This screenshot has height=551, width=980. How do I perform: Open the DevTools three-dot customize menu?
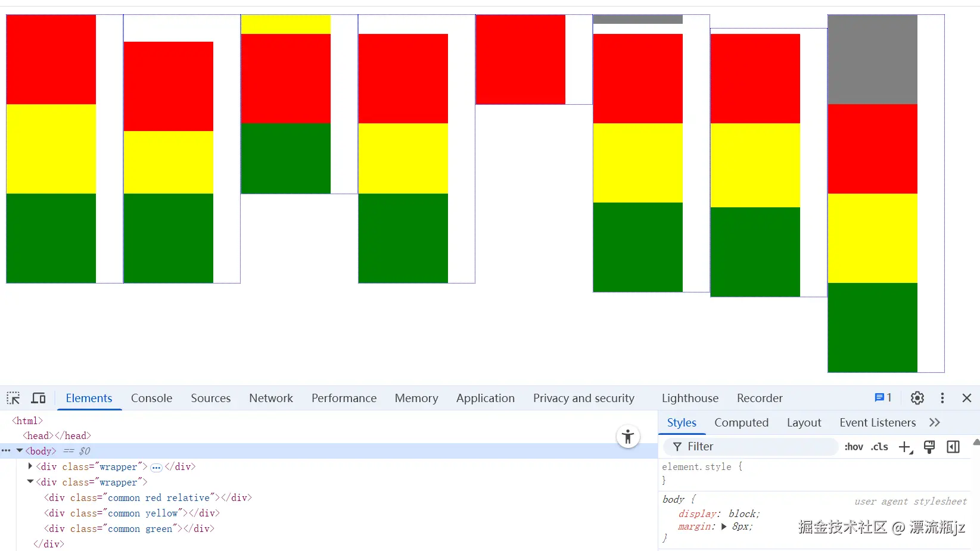(942, 398)
